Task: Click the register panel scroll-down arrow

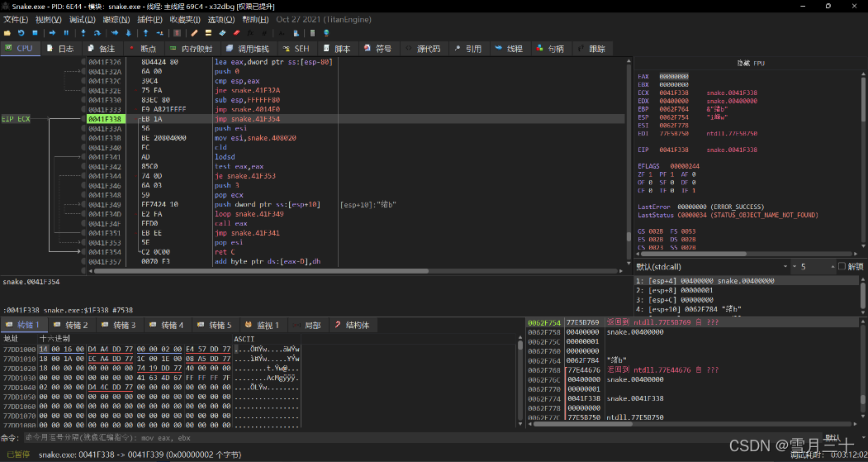Action: coord(863,245)
